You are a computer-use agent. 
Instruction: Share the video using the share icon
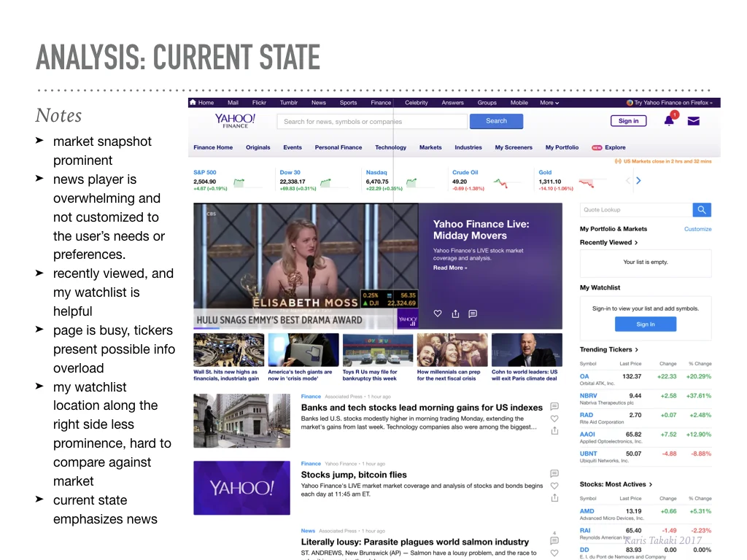coord(455,314)
